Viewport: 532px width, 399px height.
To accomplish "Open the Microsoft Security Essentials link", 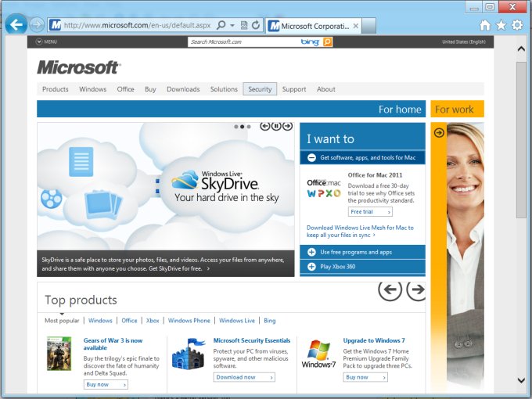I will [x=252, y=340].
